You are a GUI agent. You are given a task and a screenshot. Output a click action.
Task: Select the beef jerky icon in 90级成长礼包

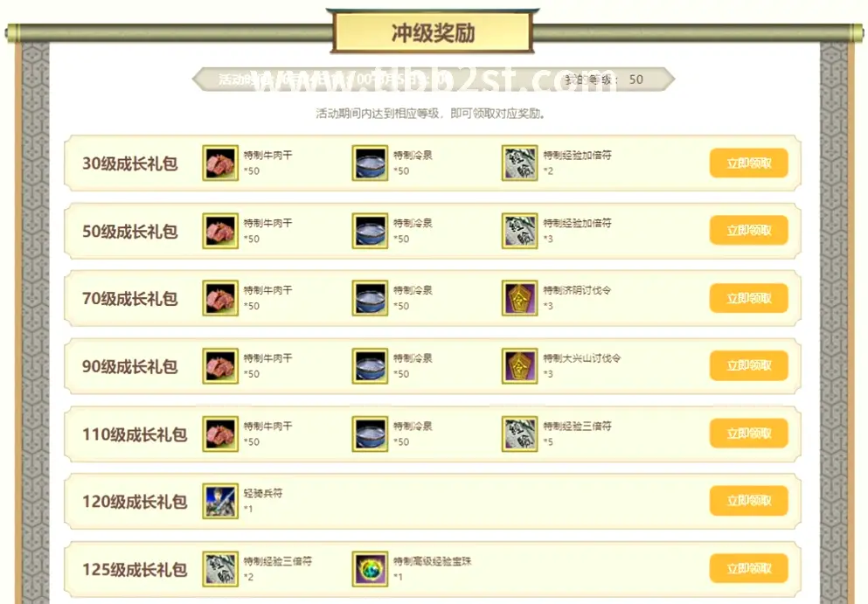(220, 366)
